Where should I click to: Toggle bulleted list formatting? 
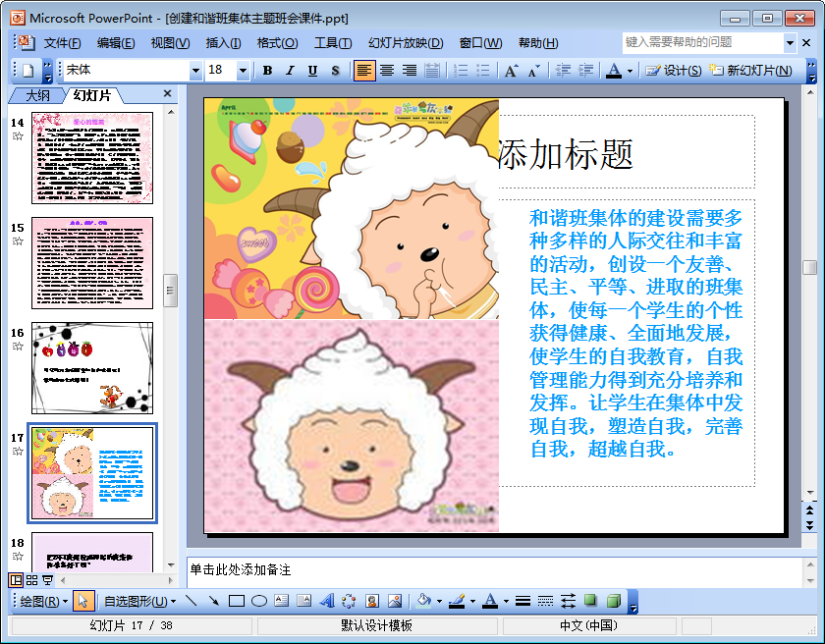click(482, 71)
